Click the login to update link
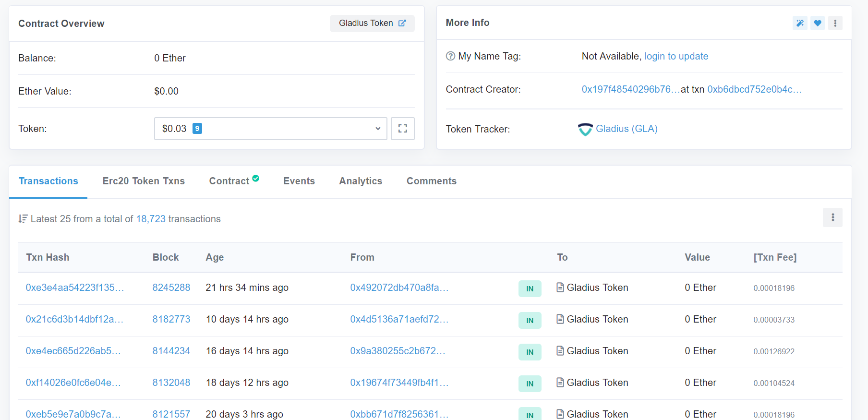 tap(676, 56)
